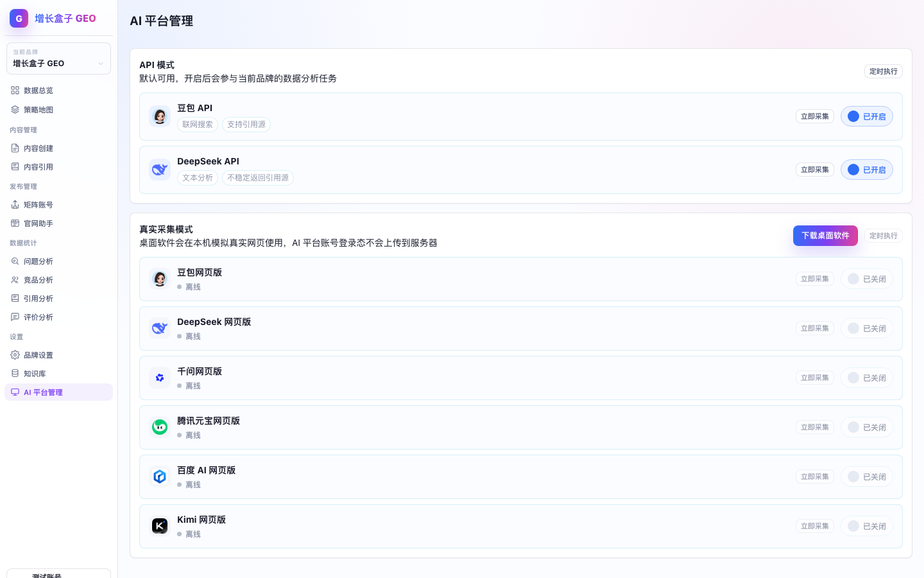Click the 测试账号 card at sidebar bottom
The width and height of the screenshot is (924, 578).
pyautogui.click(x=58, y=574)
